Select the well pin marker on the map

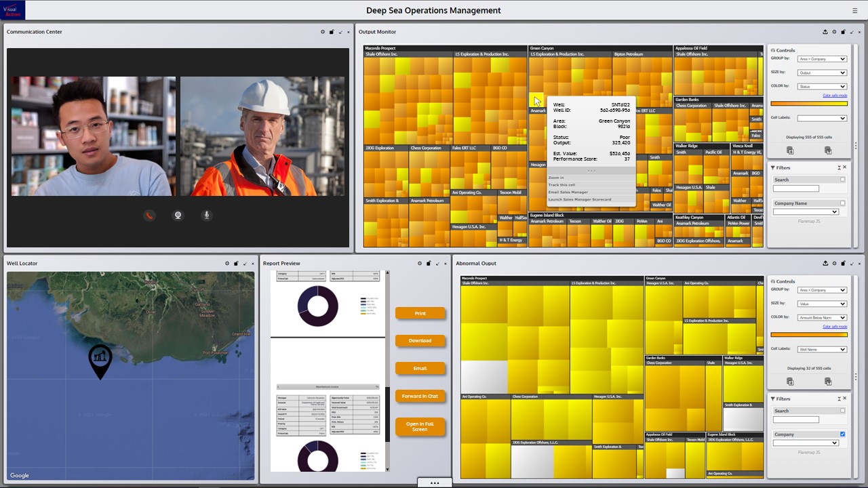click(100, 361)
